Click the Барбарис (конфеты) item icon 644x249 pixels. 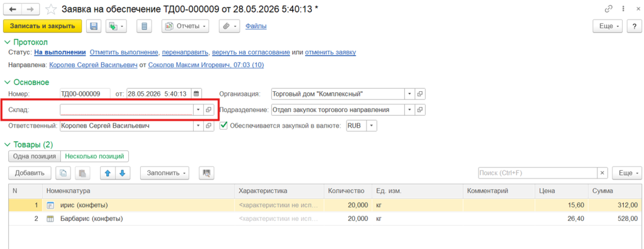tap(50, 219)
